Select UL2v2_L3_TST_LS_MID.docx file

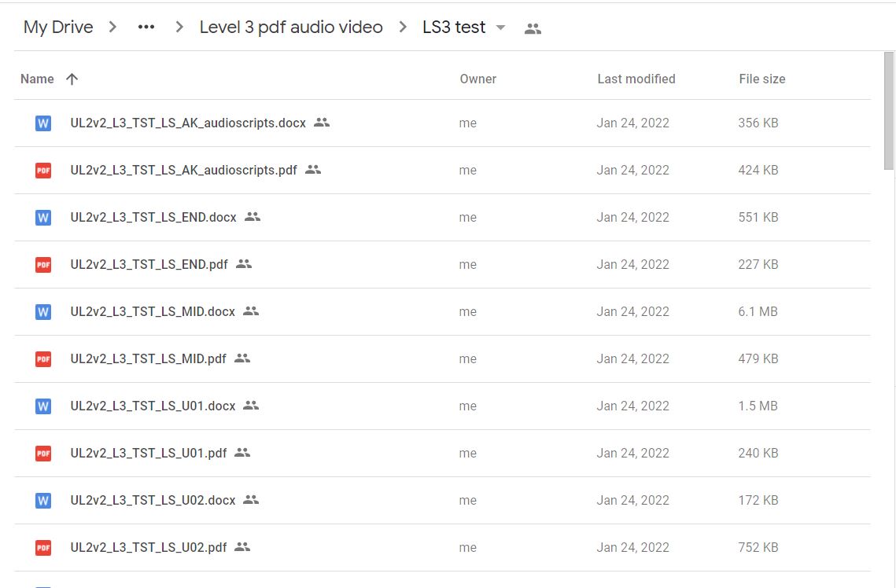click(x=153, y=311)
